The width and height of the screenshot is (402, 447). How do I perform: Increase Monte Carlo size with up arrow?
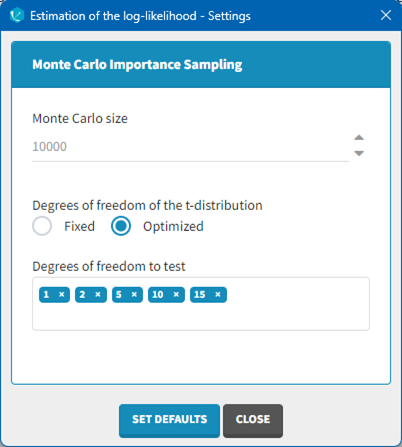coord(359,137)
